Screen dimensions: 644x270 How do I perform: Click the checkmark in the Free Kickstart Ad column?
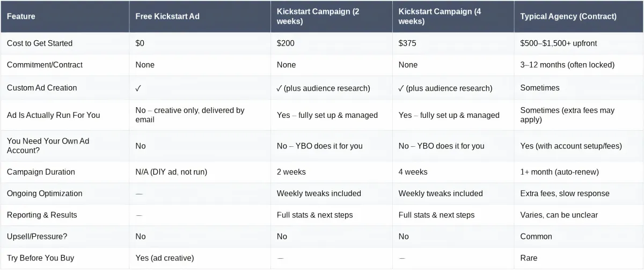pyautogui.click(x=138, y=88)
